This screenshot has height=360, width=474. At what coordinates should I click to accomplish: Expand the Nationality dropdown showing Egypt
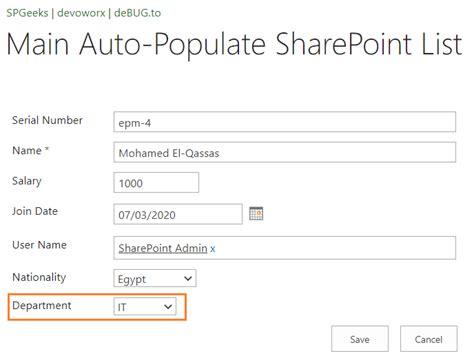pos(155,278)
